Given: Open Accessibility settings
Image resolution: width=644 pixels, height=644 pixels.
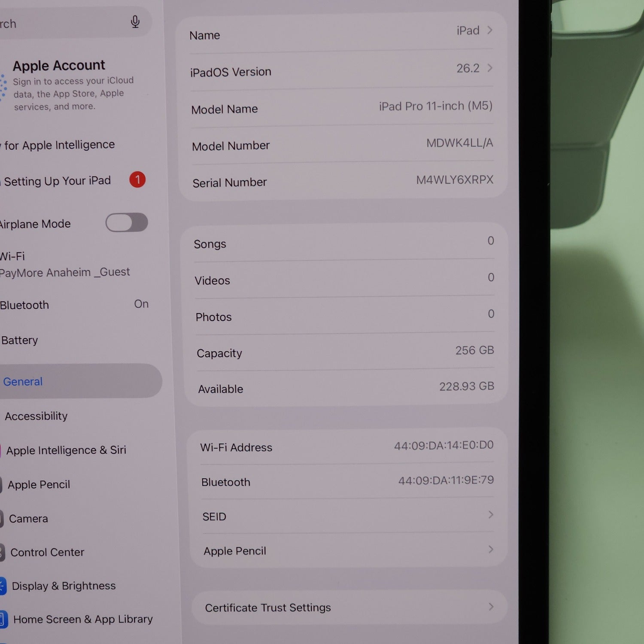Looking at the screenshot, I should (x=36, y=416).
